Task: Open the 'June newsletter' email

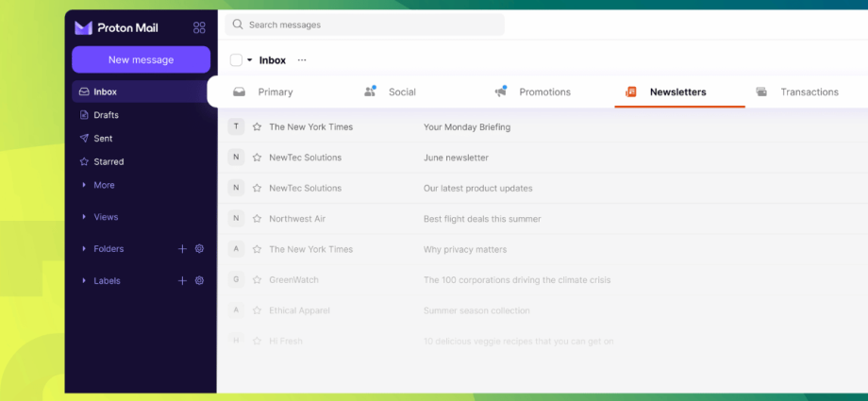Action: point(456,158)
